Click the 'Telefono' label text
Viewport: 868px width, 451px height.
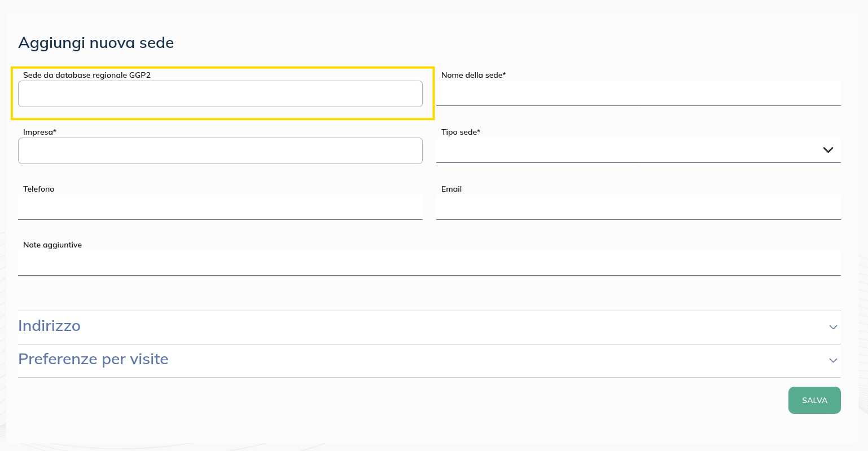point(39,189)
